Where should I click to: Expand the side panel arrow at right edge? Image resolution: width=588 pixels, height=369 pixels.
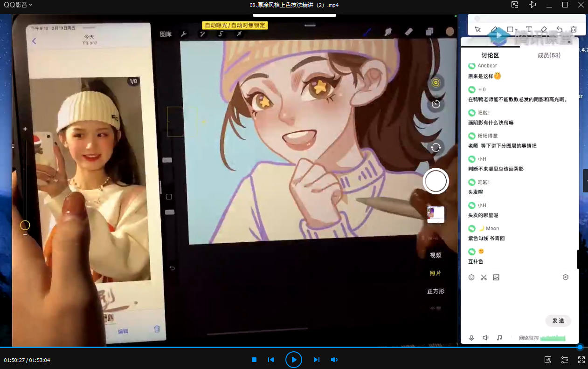[x=586, y=181]
